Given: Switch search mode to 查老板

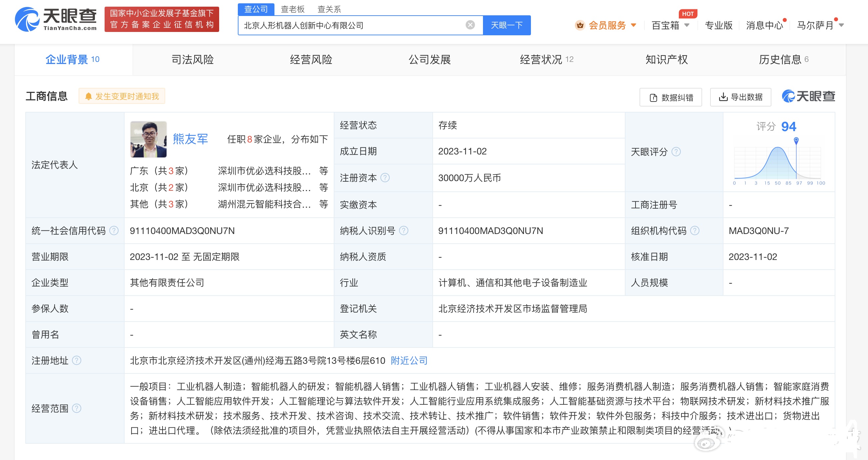Looking at the screenshot, I should pyautogui.click(x=292, y=9).
